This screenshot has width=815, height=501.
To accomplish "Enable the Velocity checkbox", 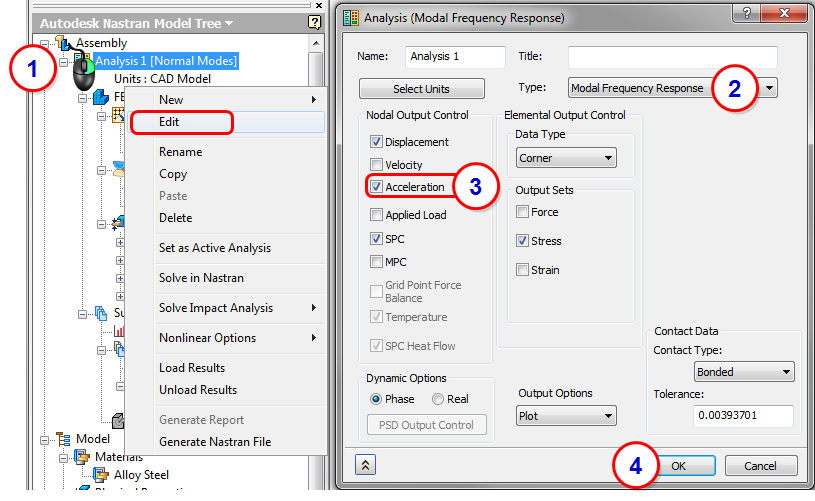I will tap(376, 165).
